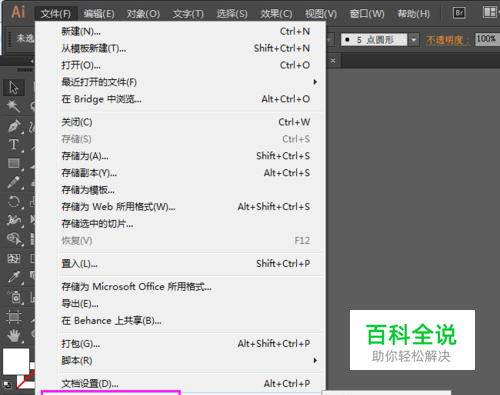Screen dimensions: 500x395
Task: Close the document tab with X
Action: [333, 61]
